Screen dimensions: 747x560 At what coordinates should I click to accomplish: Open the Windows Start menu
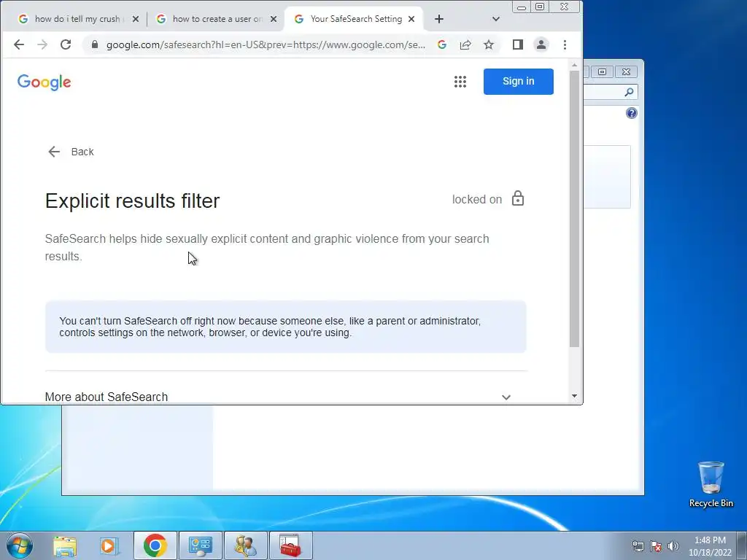tap(20, 545)
